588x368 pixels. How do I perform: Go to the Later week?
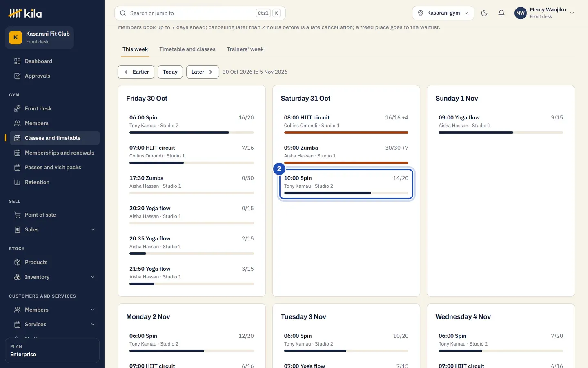203,72
